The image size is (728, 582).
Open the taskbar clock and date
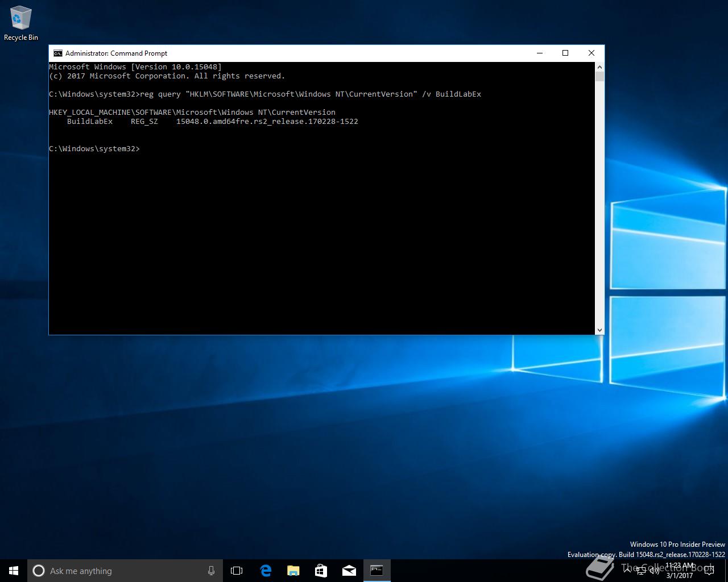point(680,571)
